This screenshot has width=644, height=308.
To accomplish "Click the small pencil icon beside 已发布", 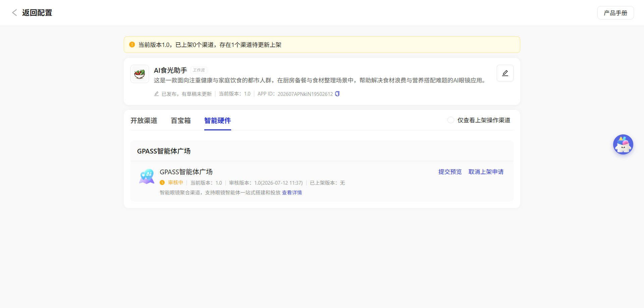I will point(156,94).
